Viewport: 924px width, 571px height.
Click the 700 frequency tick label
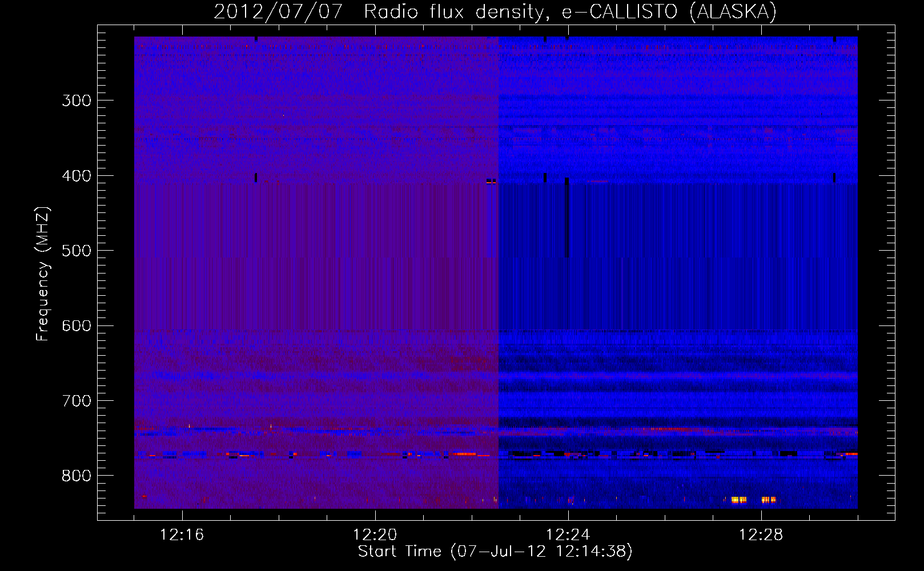tap(77, 401)
